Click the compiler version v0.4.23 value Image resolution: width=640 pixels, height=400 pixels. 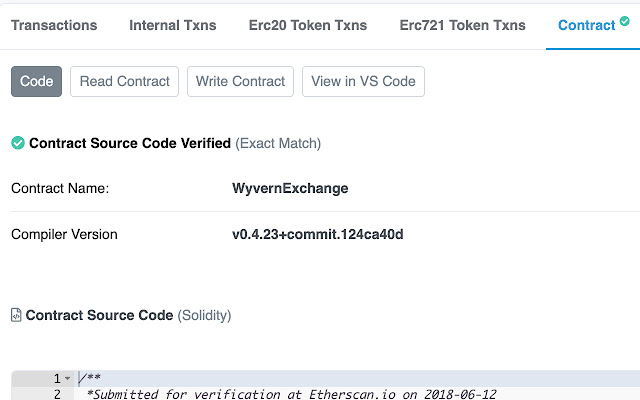tap(317, 235)
